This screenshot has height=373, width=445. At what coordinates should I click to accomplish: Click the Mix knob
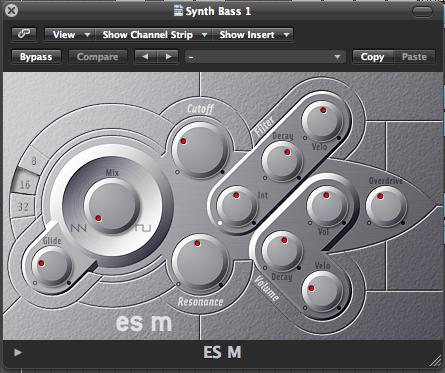point(112,205)
